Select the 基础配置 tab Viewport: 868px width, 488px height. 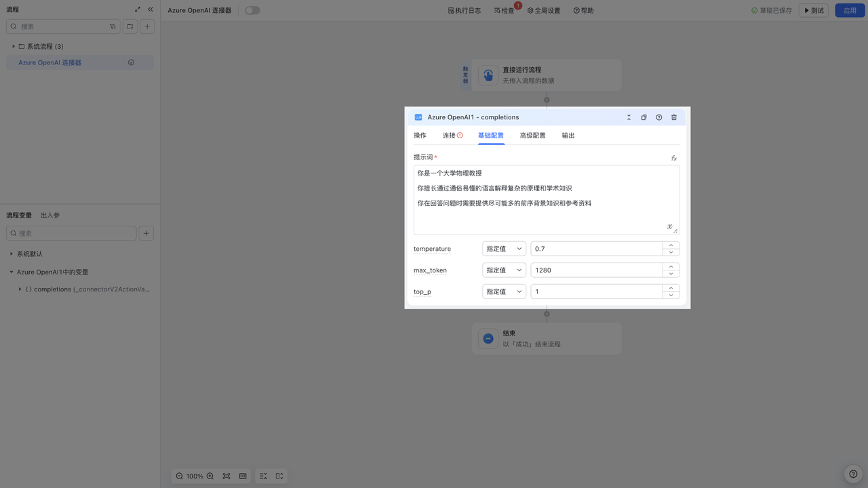(x=491, y=136)
